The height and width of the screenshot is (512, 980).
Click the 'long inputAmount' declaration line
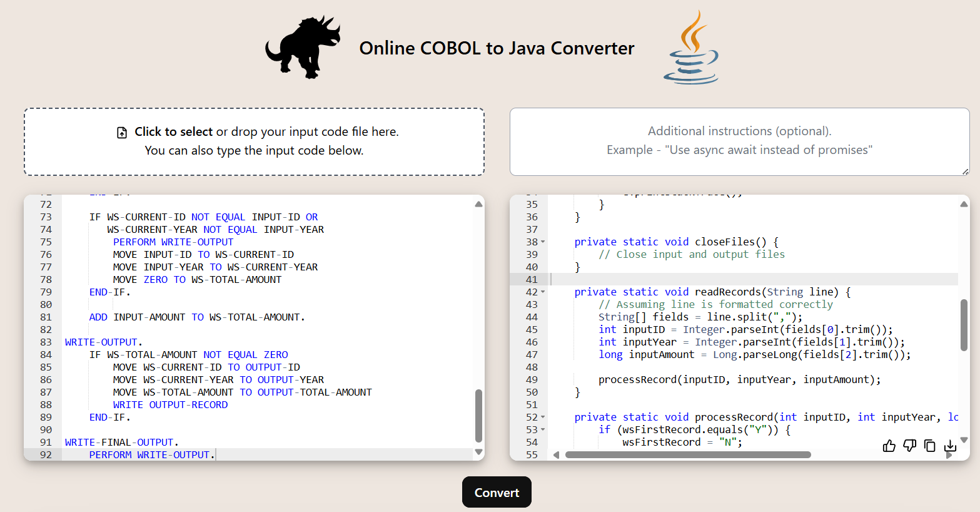pyautogui.click(x=754, y=355)
